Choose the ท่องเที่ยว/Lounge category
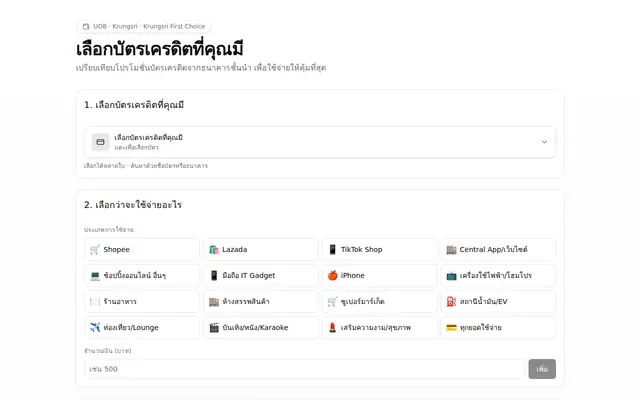 (x=142, y=327)
